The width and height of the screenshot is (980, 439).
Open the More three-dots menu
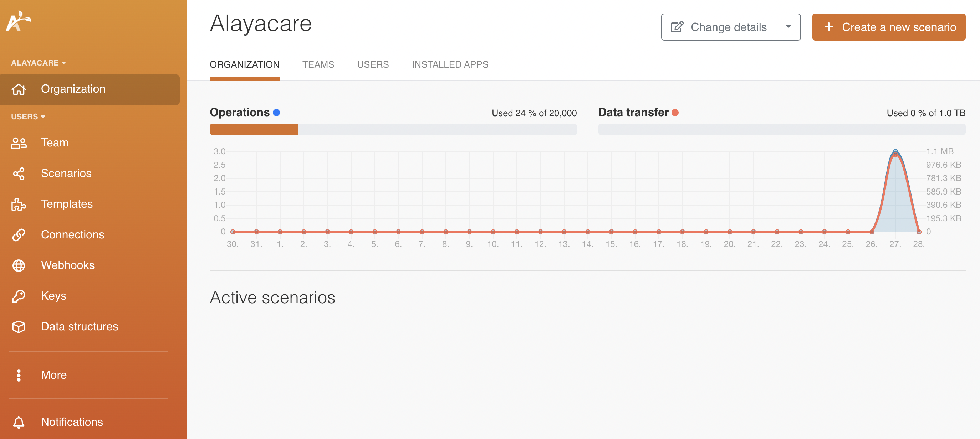[x=19, y=375]
